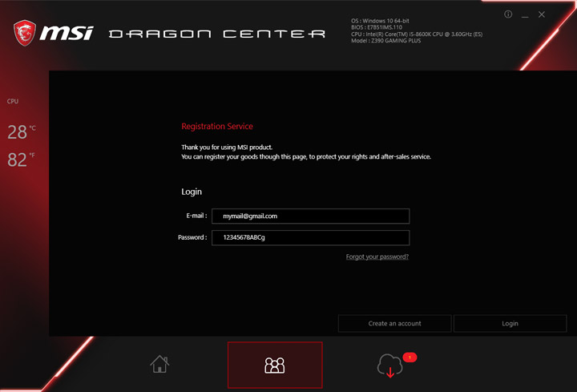Image resolution: width=577 pixels, height=392 pixels.
Task: Click the CPU label in sidebar
Action: (x=13, y=101)
